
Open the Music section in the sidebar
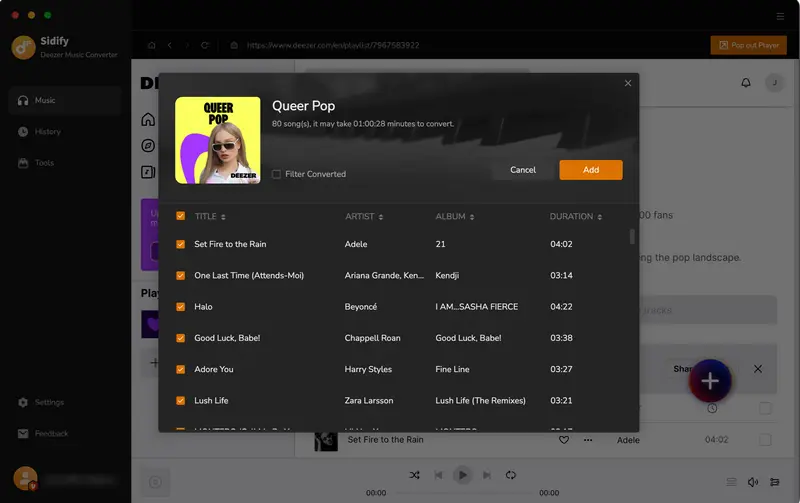65,100
